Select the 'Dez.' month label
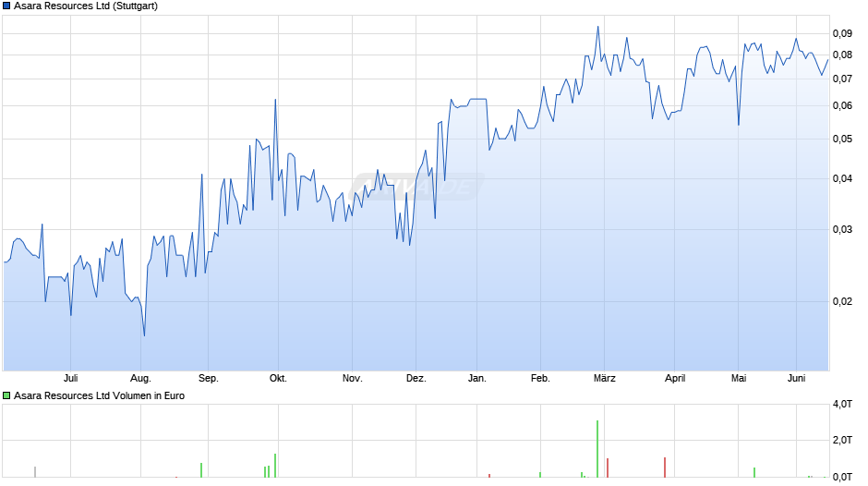 click(x=416, y=378)
